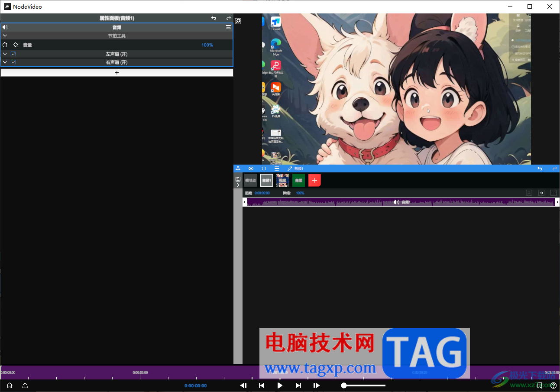Click the 左声道 (开) label

(117, 54)
